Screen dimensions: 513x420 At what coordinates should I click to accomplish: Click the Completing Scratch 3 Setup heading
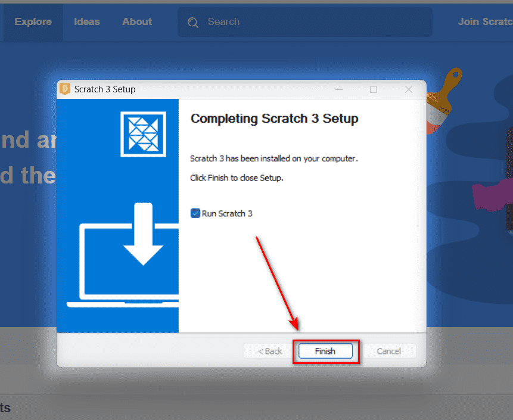[x=275, y=119]
